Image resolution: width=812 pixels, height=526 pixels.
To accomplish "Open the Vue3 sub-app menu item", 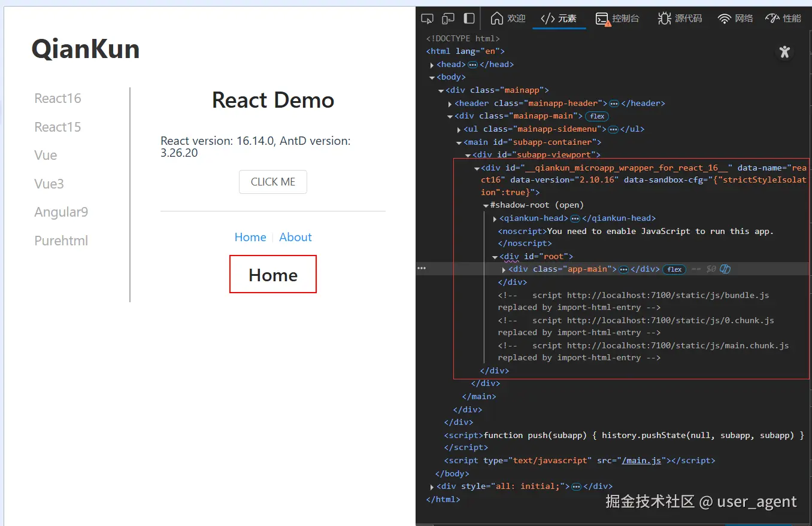I will (49, 184).
